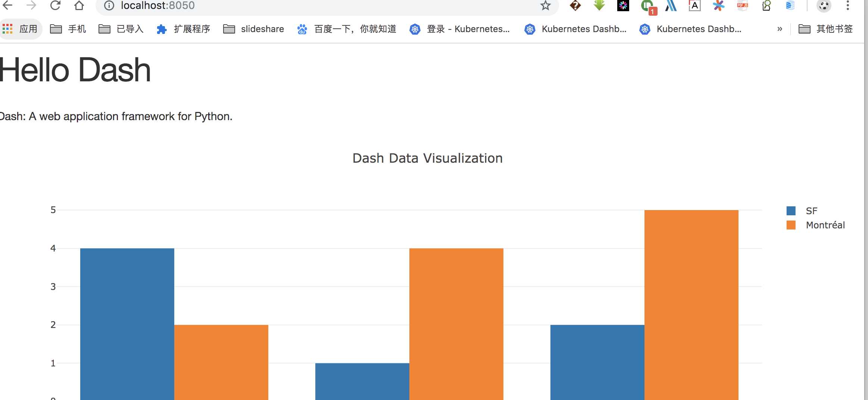Open the multicolor asterisk extension icon
This screenshot has width=868, height=400.
pos(718,5)
